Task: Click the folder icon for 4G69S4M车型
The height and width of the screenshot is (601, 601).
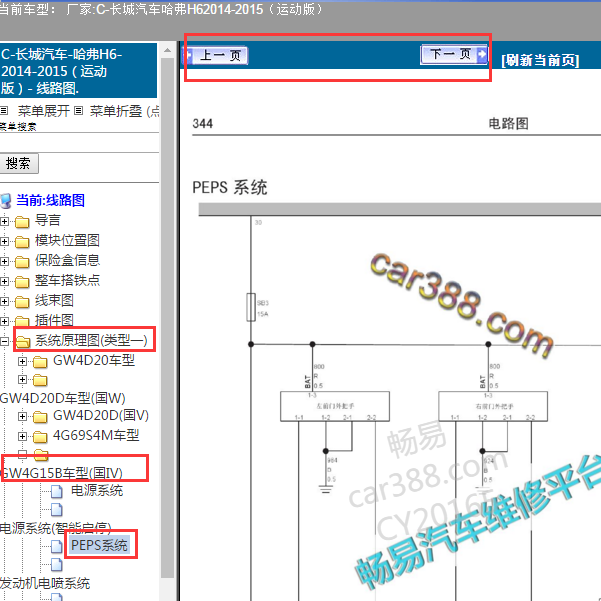Action: (40, 437)
